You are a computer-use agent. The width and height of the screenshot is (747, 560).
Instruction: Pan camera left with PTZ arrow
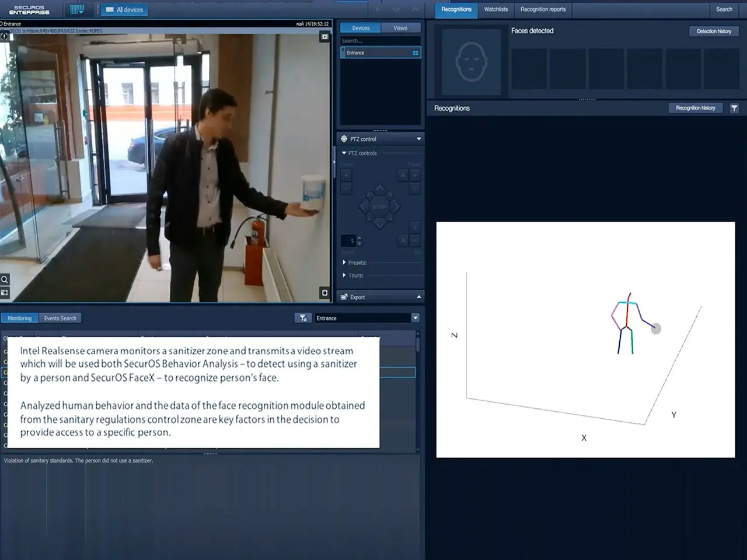(x=362, y=206)
